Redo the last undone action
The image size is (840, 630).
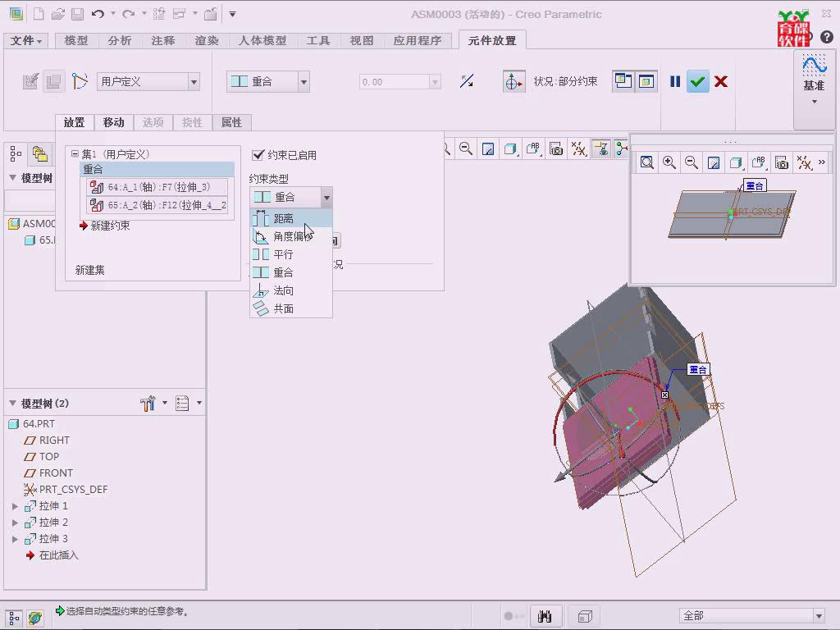(129, 14)
